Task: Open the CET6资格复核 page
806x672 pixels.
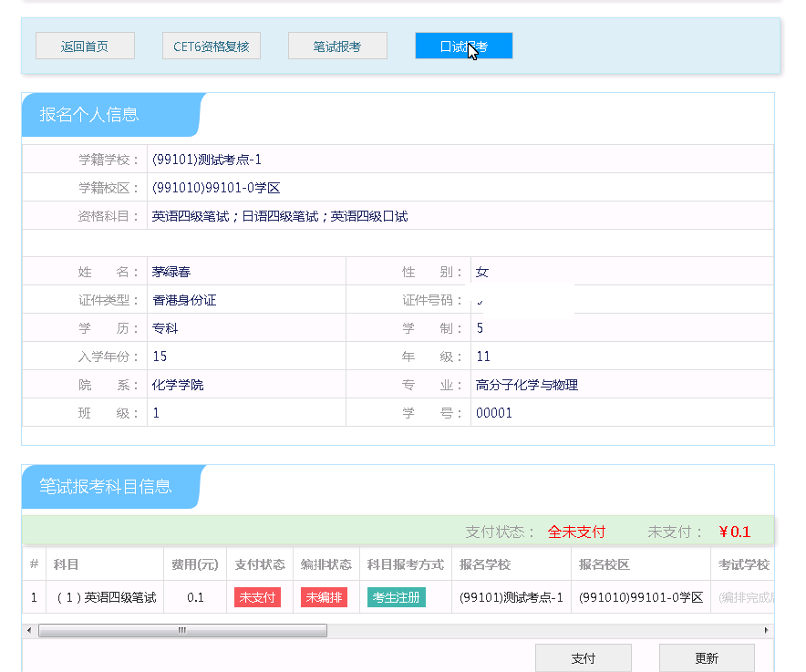Action: 211,46
